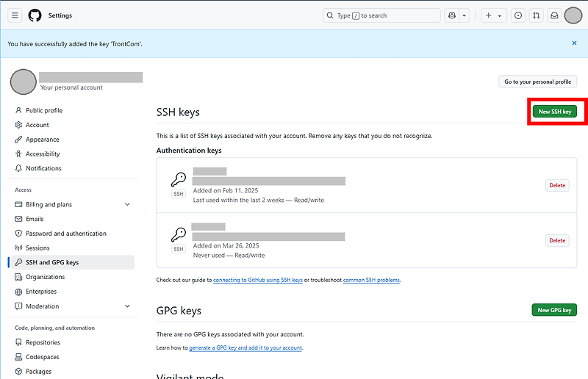Image resolution: width=588 pixels, height=379 pixels.
Task: Open the user avatar menu in header
Action: coord(573,15)
